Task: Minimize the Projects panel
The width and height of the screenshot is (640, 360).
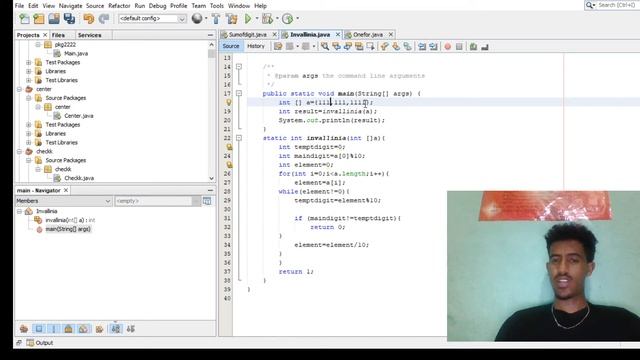Action: [x=210, y=35]
